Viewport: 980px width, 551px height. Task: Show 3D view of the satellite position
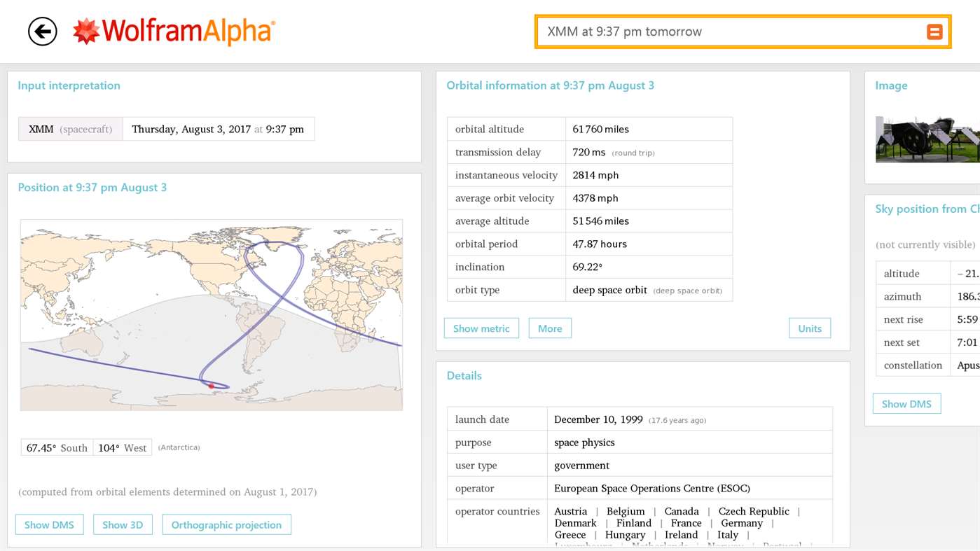pyautogui.click(x=123, y=524)
